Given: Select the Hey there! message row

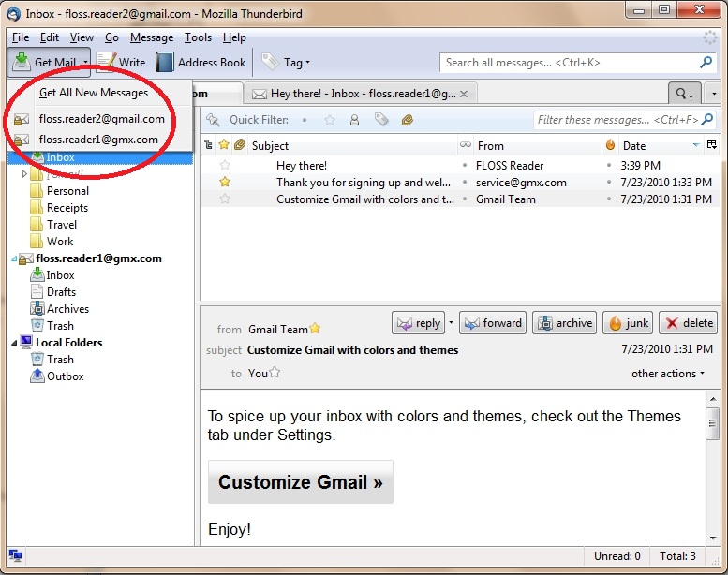Looking at the screenshot, I should pos(460,165).
